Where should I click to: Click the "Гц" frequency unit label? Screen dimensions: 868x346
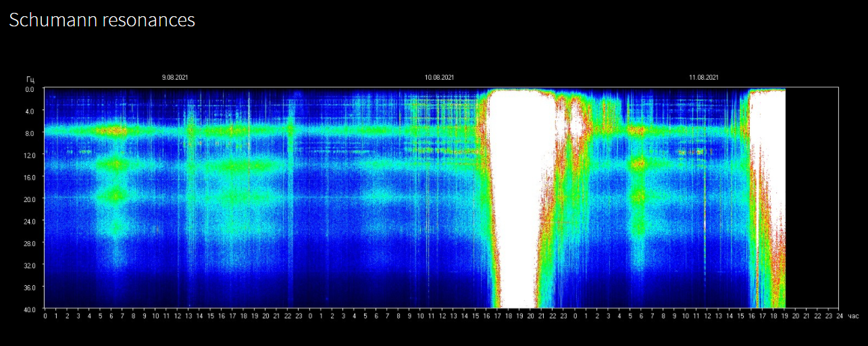tap(30, 80)
